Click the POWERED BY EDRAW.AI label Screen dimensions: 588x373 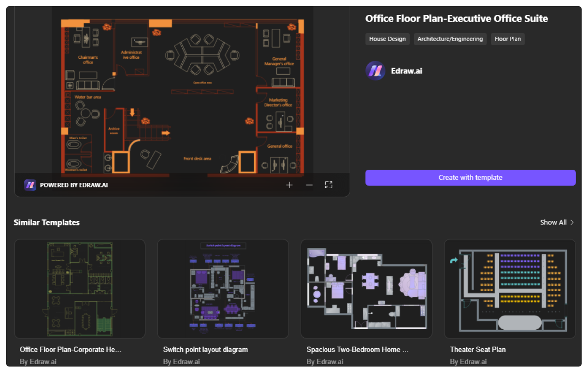tap(74, 185)
